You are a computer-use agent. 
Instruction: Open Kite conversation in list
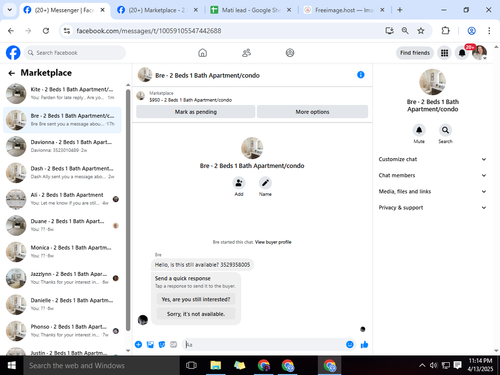(62, 93)
